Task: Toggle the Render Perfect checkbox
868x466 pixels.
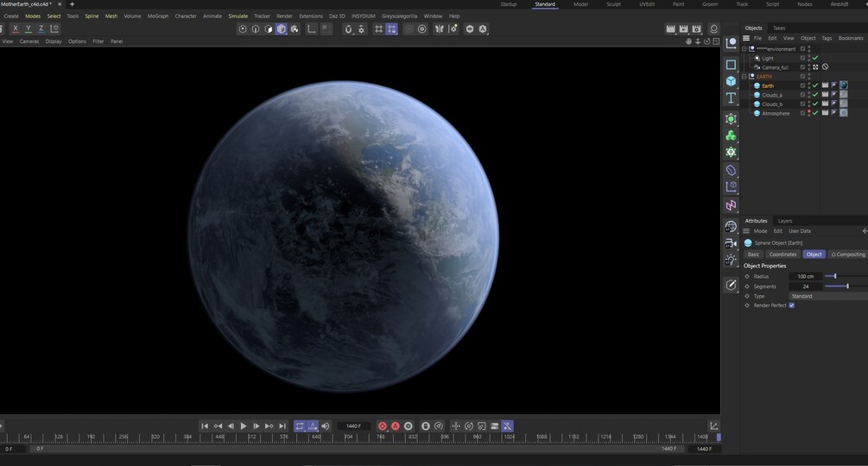Action: point(792,305)
